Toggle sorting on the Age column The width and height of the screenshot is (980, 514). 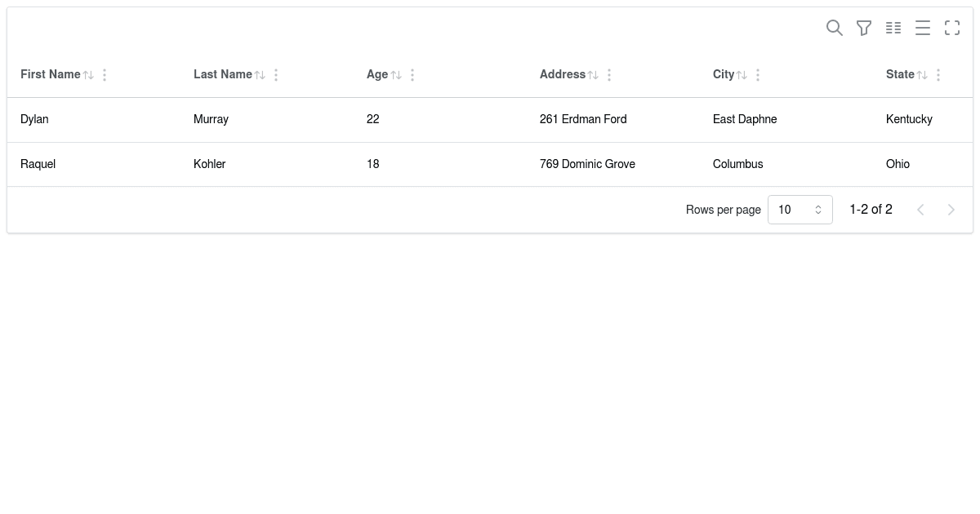click(396, 74)
